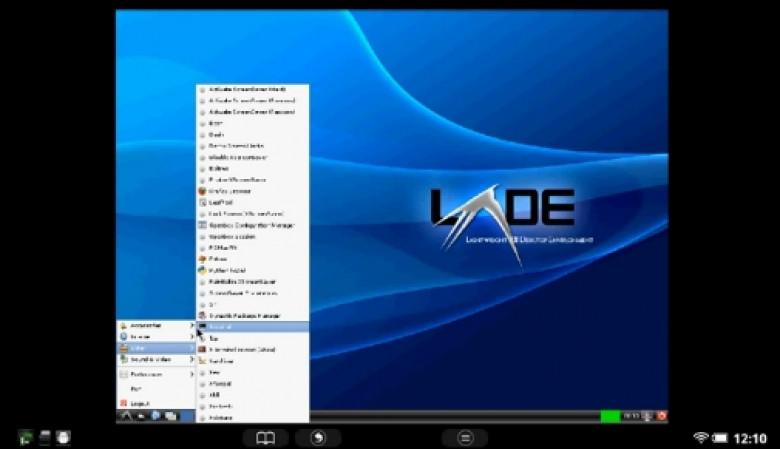
Task: Tap the circular back button in bottom bar
Action: coord(318,438)
